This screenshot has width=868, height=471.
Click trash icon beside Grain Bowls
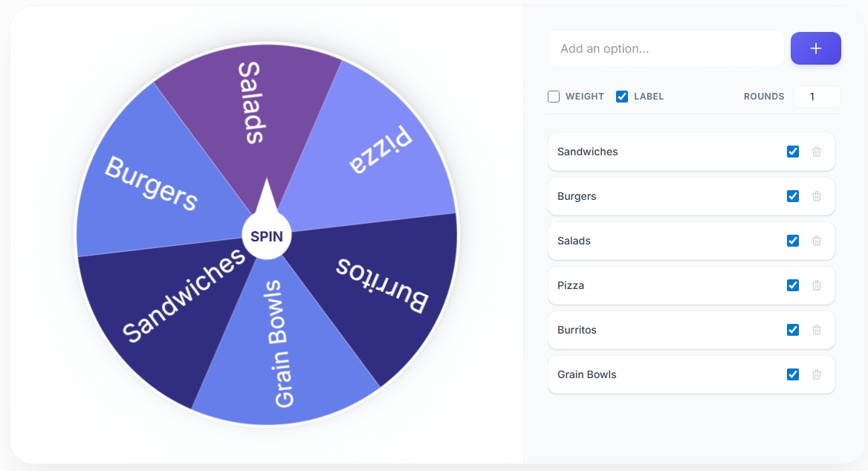point(817,374)
